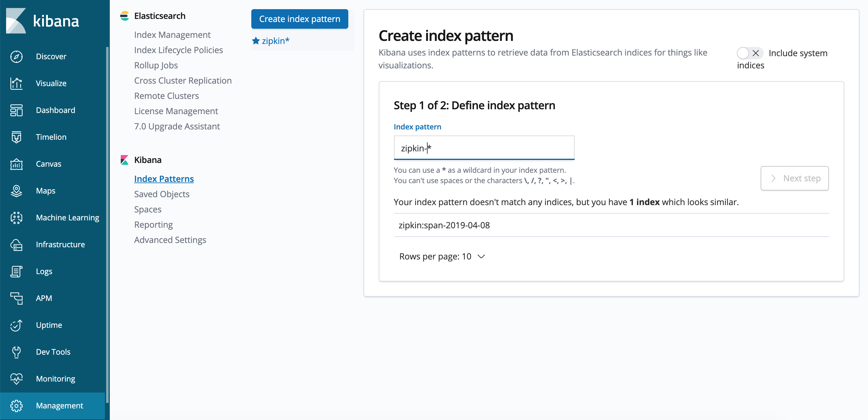Screen dimensions: 868x420
Task: Open Uptime via check-arrow icon
Action: point(16,325)
